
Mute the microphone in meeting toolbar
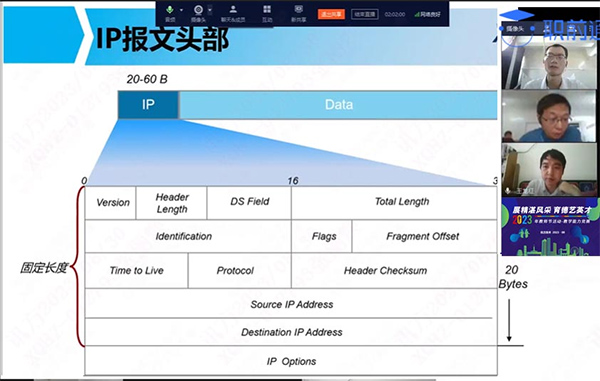click(170, 13)
